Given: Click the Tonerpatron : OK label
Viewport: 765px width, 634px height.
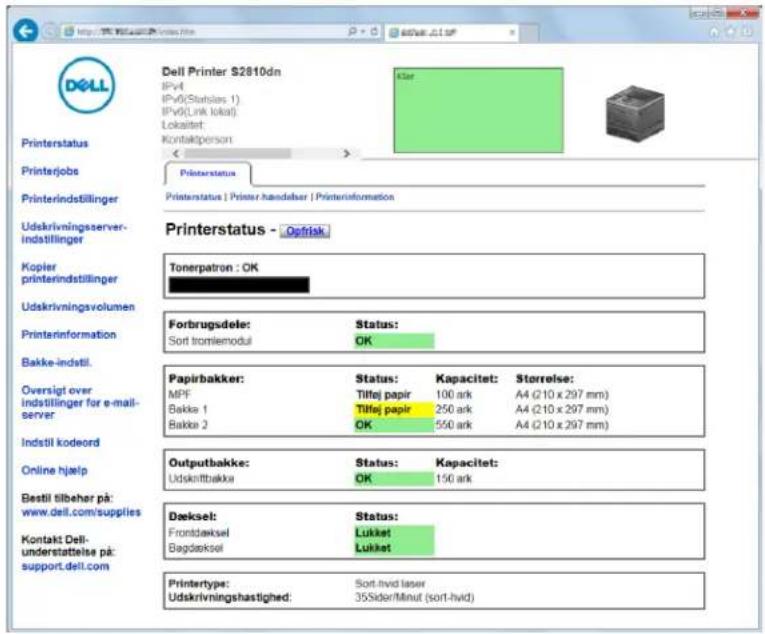Looking at the screenshot, I should click(x=214, y=267).
